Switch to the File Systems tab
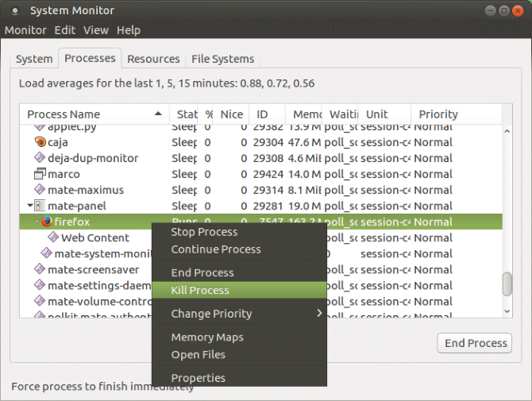This screenshot has width=532, height=401. (x=222, y=59)
